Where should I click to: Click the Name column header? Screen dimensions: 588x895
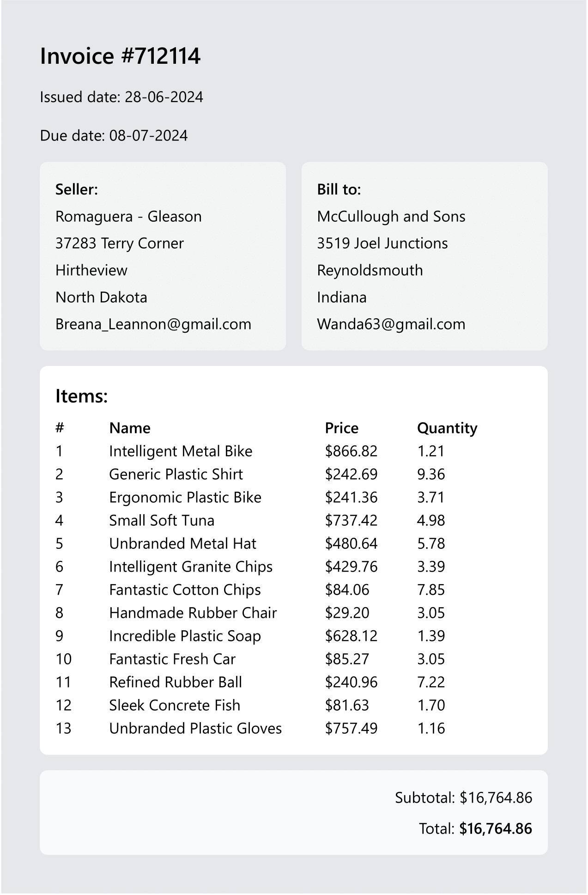[130, 428]
